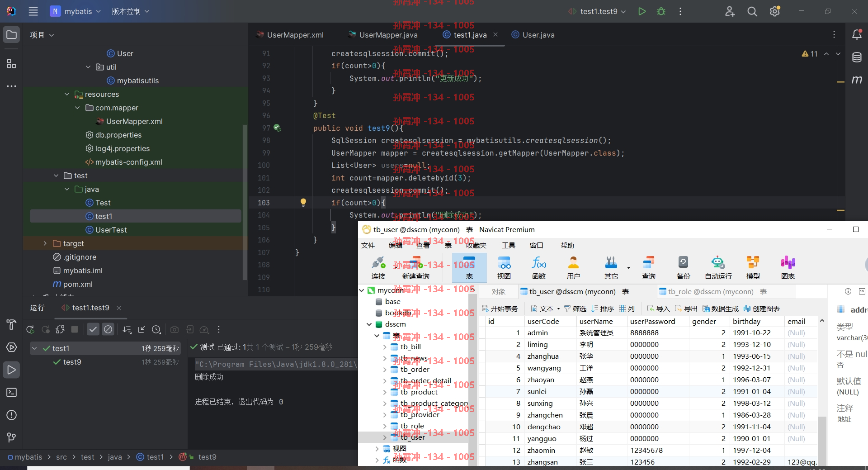Click 创建图表 button in Navicat
Screen dimensions: 868x470
point(762,309)
